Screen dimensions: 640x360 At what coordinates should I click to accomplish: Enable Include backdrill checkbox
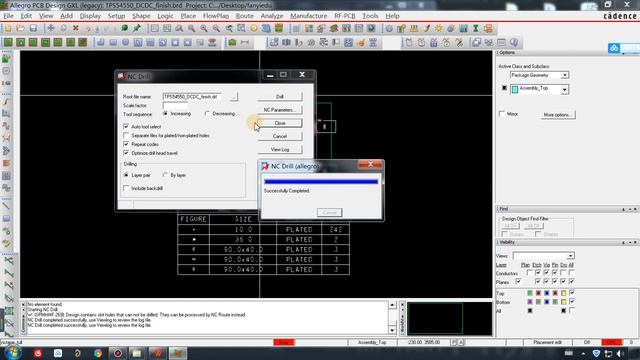tap(126, 188)
